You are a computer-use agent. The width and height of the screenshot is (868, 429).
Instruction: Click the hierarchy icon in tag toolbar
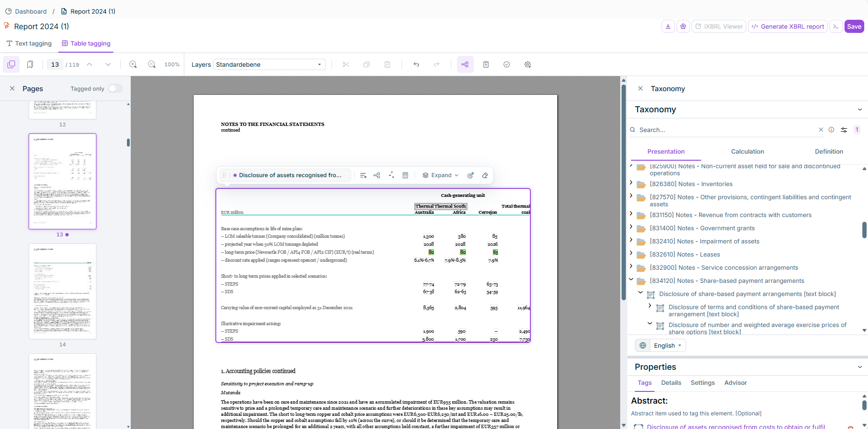pos(377,175)
